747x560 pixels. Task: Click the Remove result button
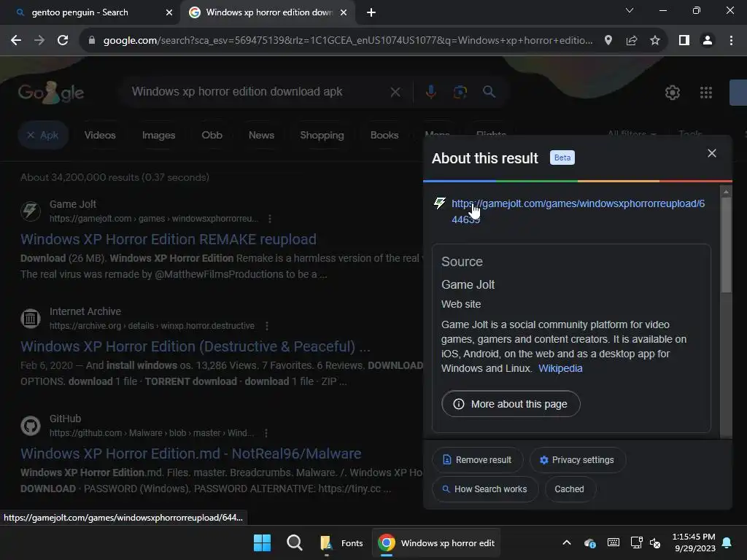coord(477,460)
